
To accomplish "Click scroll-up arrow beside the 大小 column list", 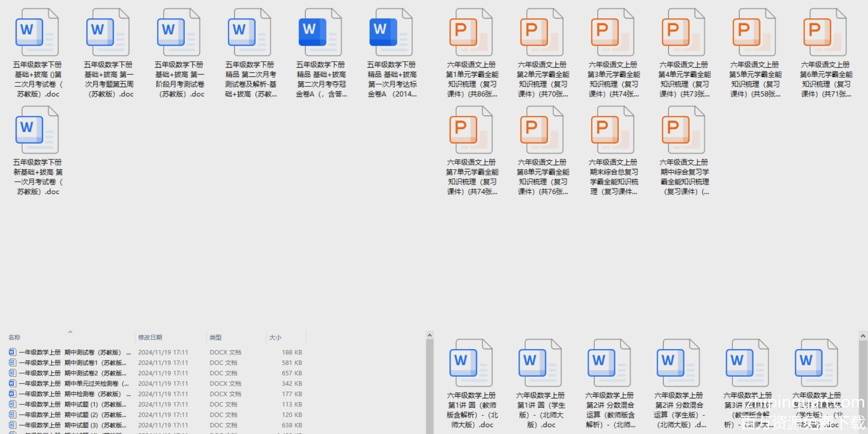I will pos(430,335).
